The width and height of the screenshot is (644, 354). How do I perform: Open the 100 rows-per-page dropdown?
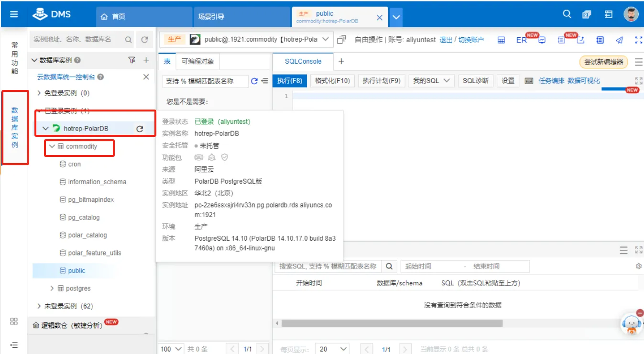click(172, 349)
